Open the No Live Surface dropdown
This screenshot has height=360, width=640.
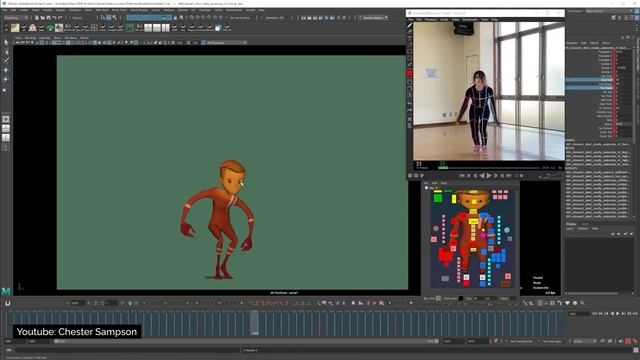[240, 18]
